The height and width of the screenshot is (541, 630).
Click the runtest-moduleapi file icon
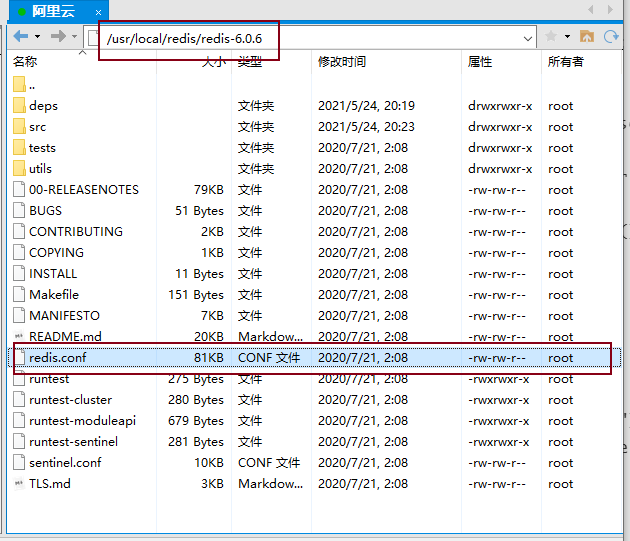click(x=19, y=420)
